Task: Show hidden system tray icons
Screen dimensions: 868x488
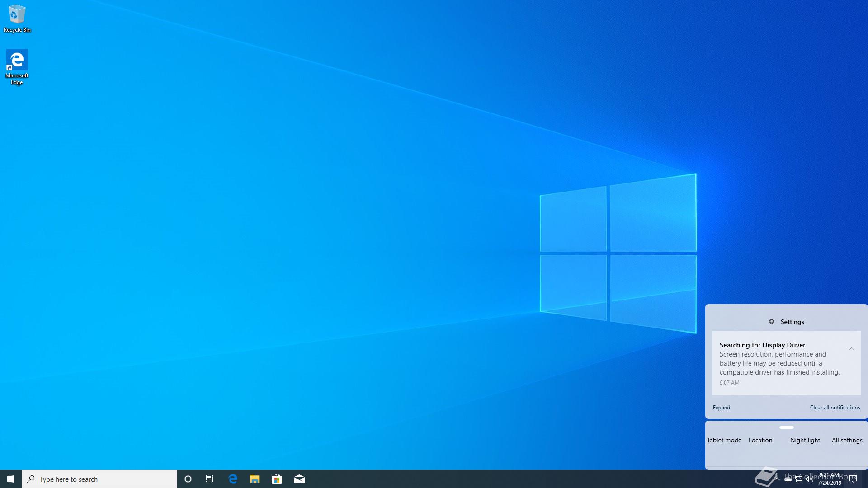Action: pos(777,479)
